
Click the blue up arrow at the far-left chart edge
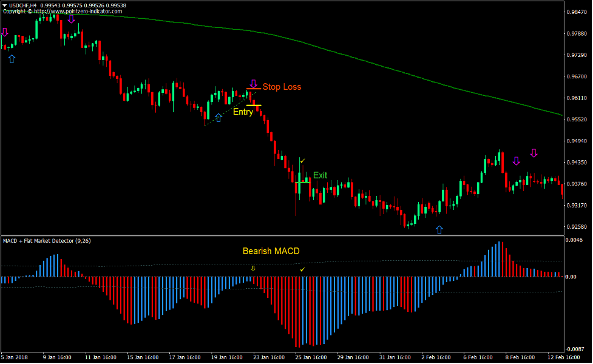[10, 59]
